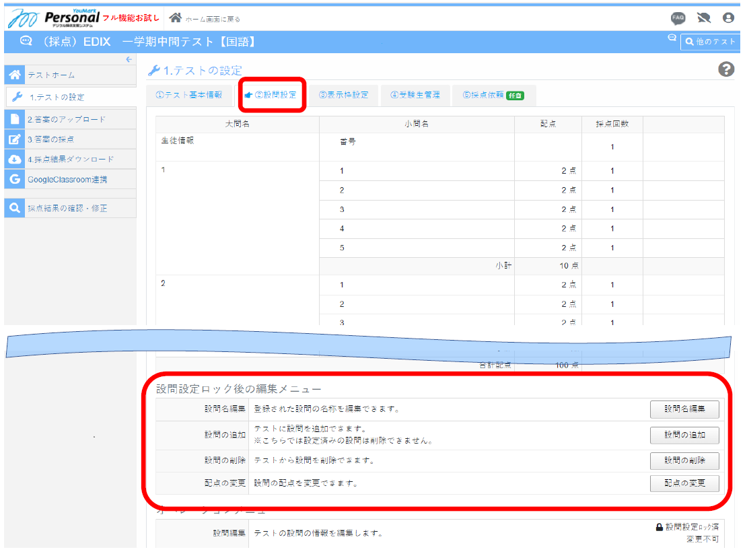
Task: Click the cloud download icon for 採点結果ダウンロード
Action: pos(15,160)
